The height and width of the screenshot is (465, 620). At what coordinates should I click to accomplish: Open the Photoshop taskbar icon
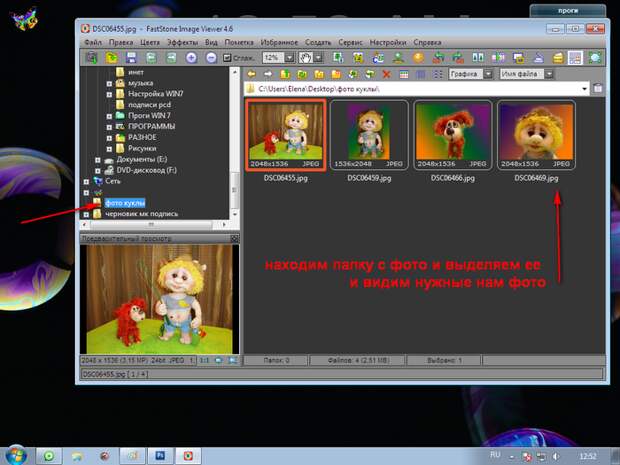(x=161, y=456)
